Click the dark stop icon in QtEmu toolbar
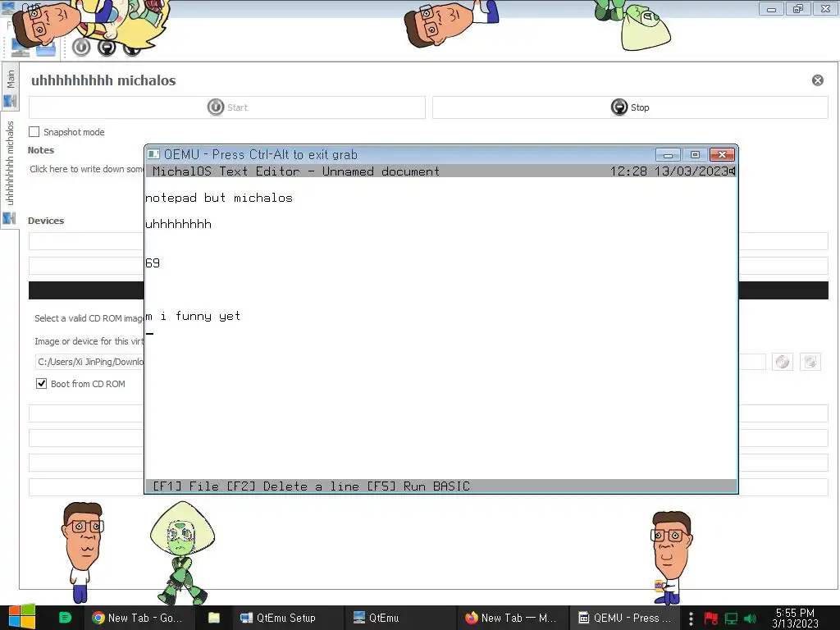 click(107, 47)
